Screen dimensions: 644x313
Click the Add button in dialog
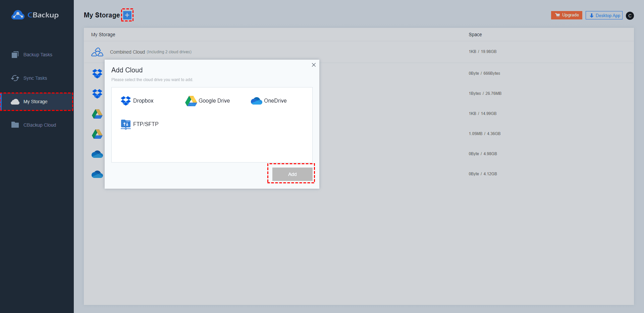click(x=292, y=174)
